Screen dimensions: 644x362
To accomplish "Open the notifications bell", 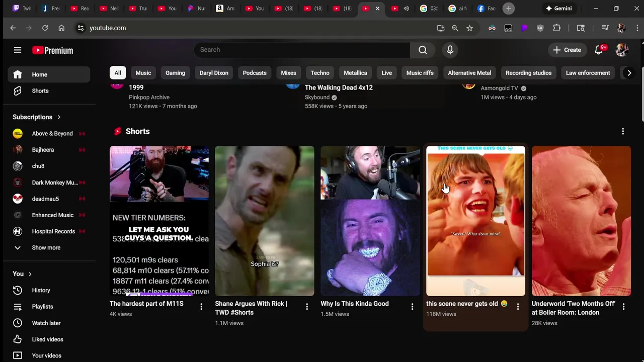I will point(599,50).
